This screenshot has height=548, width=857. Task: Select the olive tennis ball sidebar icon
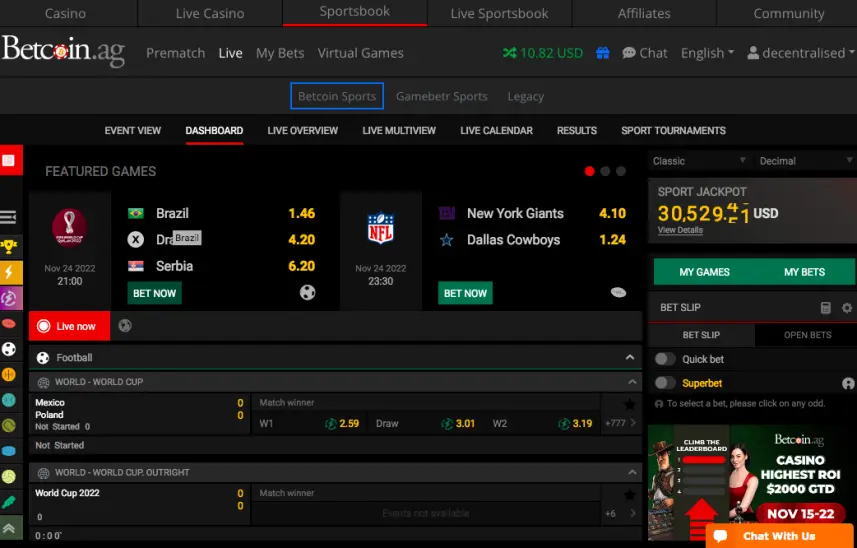(x=9, y=426)
